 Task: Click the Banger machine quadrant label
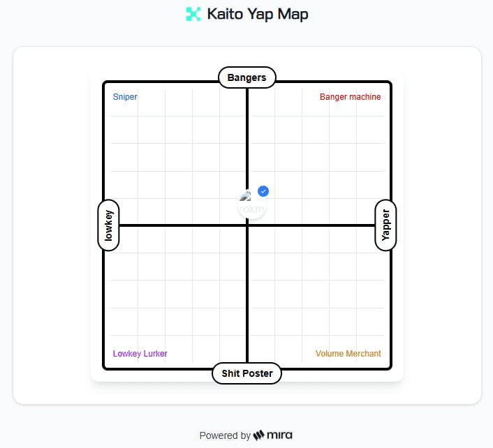point(350,97)
